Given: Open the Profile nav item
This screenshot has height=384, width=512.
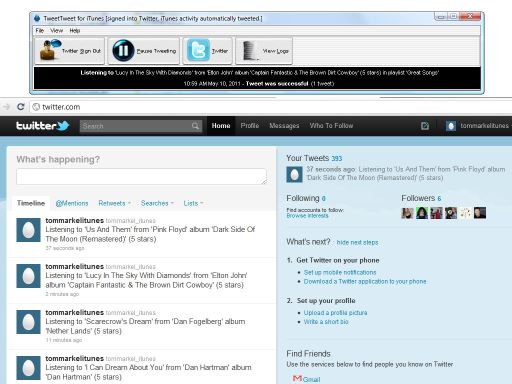Looking at the screenshot, I should pyautogui.click(x=250, y=126).
